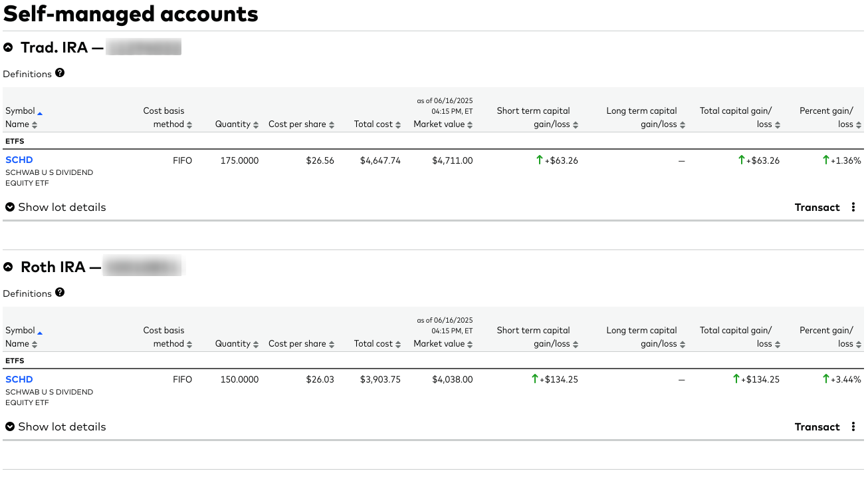Select the $26.03 cost per share
The height and width of the screenshot is (477, 868).
pyautogui.click(x=320, y=380)
